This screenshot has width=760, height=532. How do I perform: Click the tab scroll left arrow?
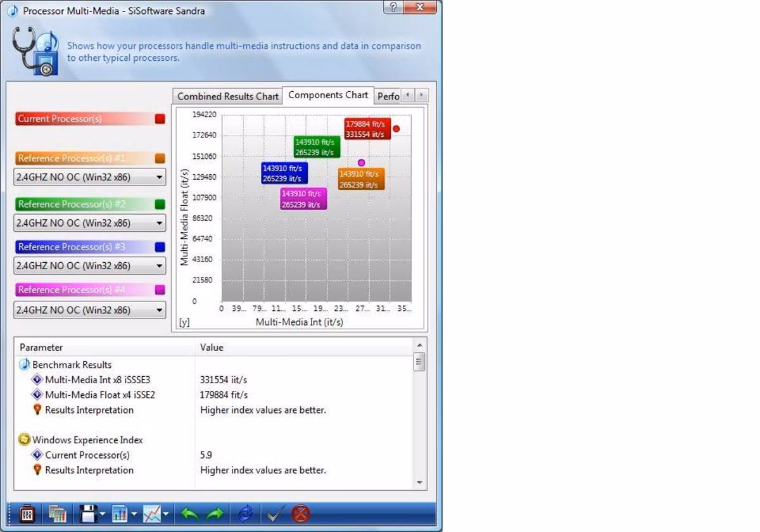coord(408,95)
